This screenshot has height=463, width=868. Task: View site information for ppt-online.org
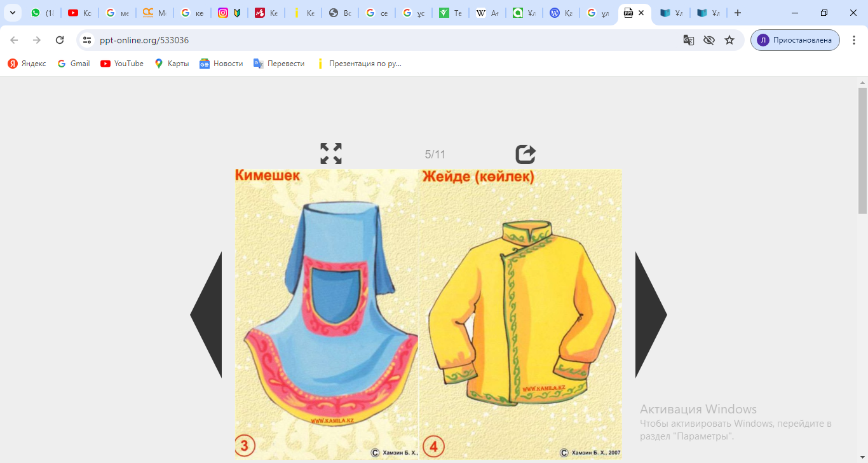88,40
